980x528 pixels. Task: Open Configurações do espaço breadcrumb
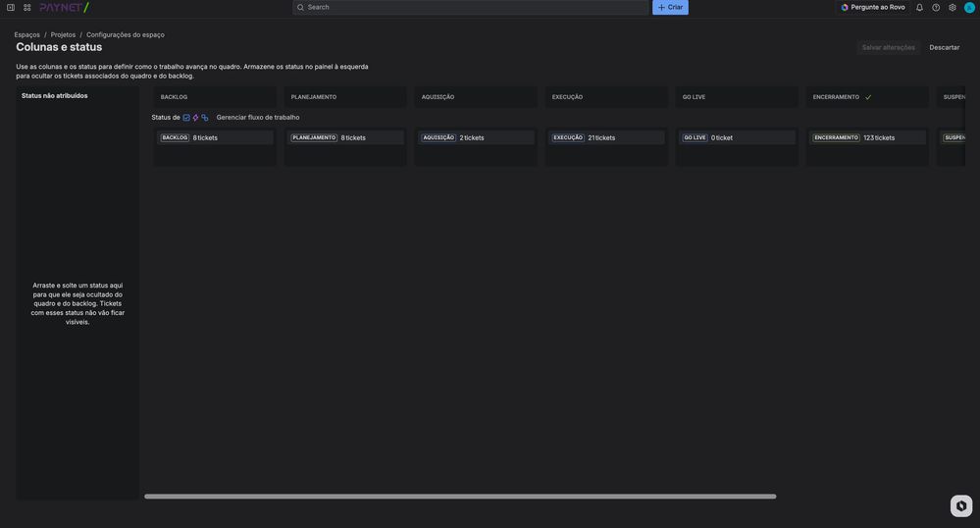pyautogui.click(x=125, y=35)
